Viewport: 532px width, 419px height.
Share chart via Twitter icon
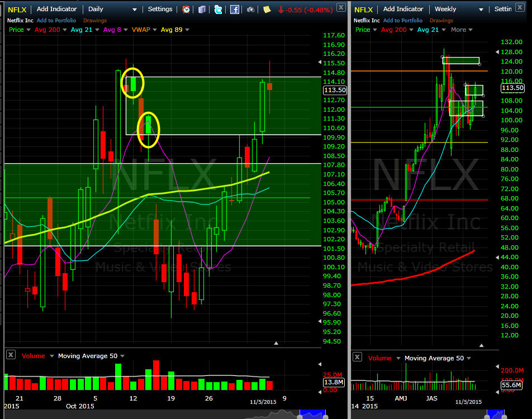218,9
